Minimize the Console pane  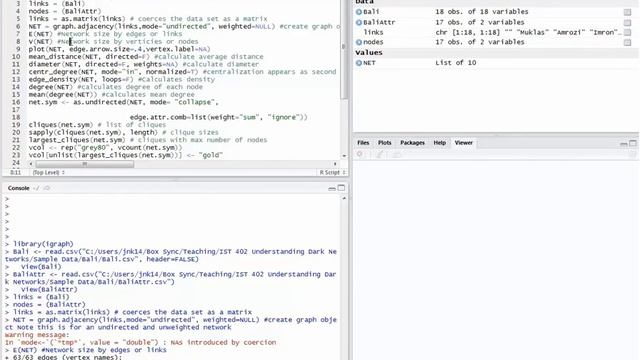332,189
